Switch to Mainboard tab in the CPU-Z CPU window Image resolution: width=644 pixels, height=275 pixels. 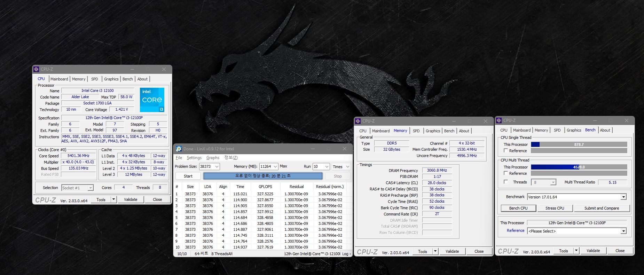click(x=59, y=79)
